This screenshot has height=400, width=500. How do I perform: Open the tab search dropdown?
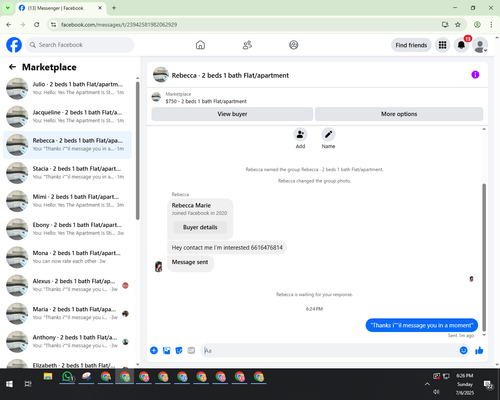click(7, 8)
